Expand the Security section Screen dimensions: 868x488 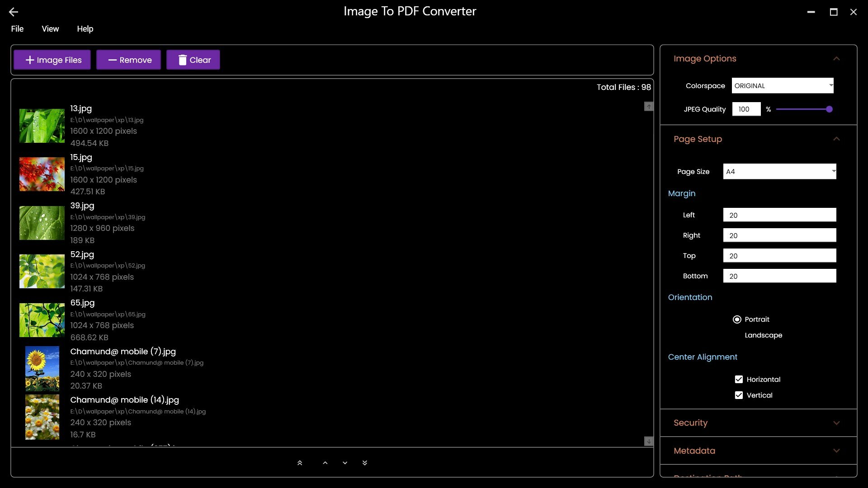(x=836, y=423)
